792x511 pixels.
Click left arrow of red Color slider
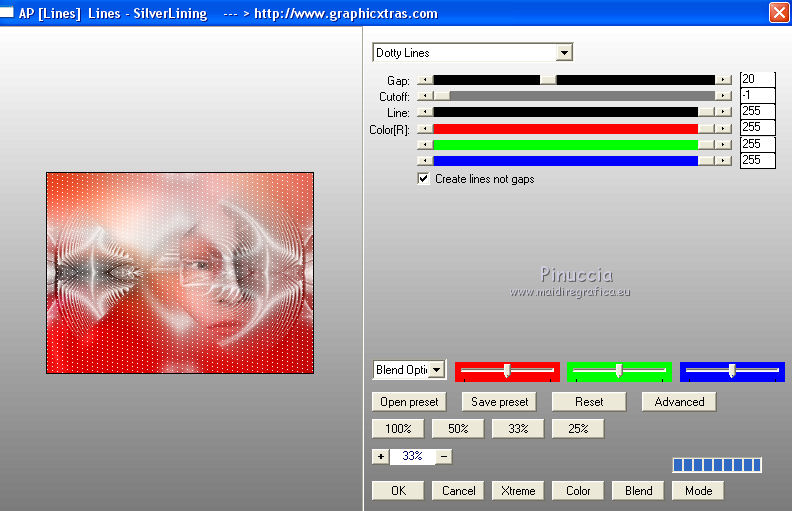pyautogui.click(x=425, y=129)
